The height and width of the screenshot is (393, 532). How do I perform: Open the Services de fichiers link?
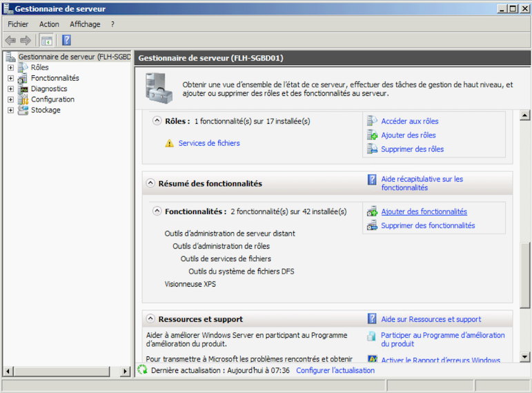point(209,144)
